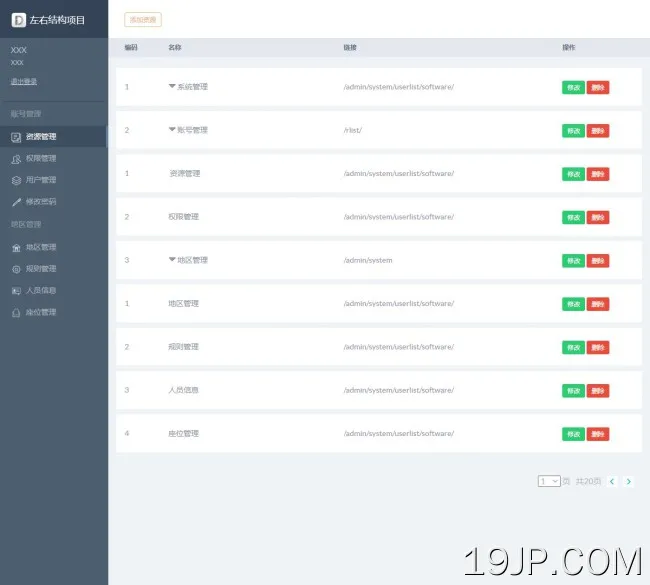Screen dimensions: 650x585
Task: Click the 座位管理 icon in sidebar
Action: (x=16, y=313)
